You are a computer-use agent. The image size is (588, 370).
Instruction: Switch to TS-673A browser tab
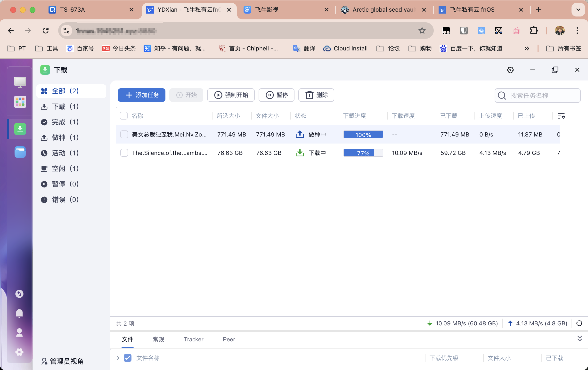pyautogui.click(x=91, y=10)
